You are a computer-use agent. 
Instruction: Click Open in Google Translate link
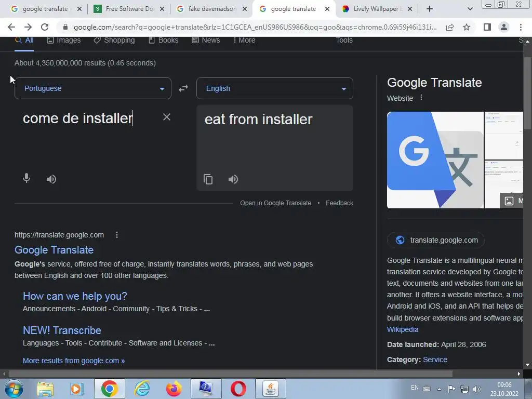tap(275, 203)
